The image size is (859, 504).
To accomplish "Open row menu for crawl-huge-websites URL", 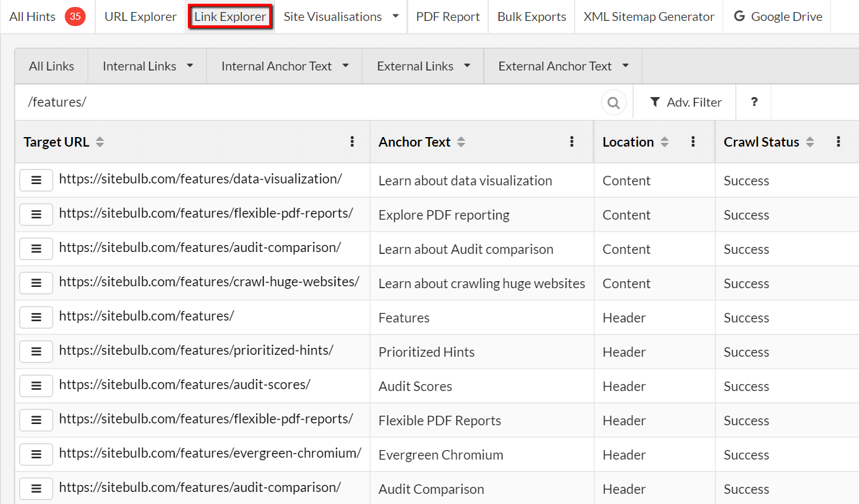I will coord(36,283).
